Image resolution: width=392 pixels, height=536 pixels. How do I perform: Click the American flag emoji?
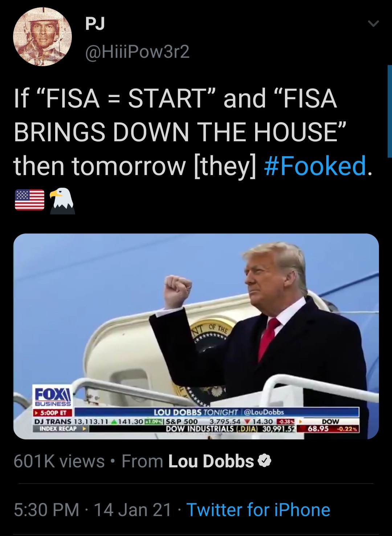coord(29,200)
